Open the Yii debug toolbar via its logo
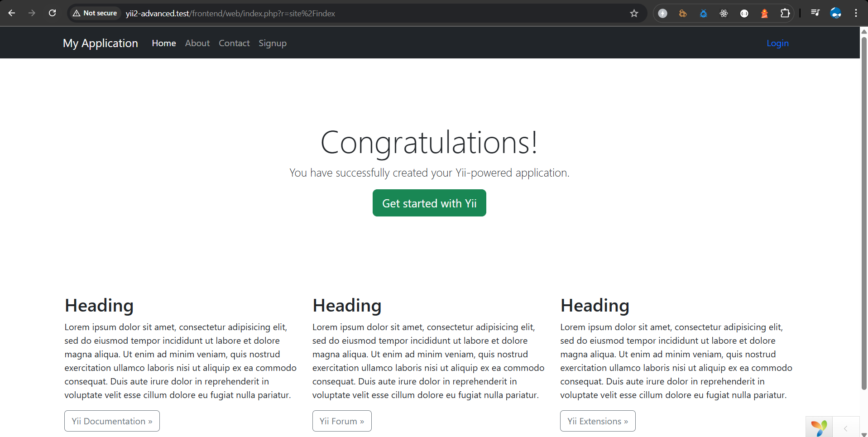 [x=819, y=426]
